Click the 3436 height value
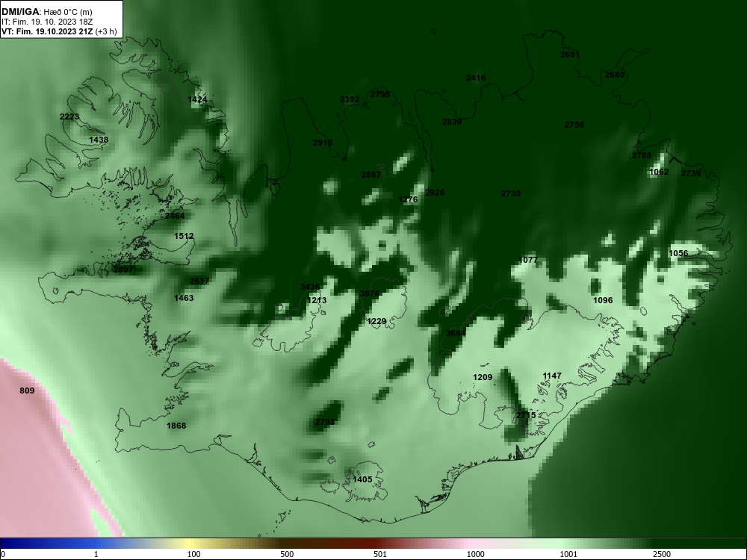 coord(310,287)
